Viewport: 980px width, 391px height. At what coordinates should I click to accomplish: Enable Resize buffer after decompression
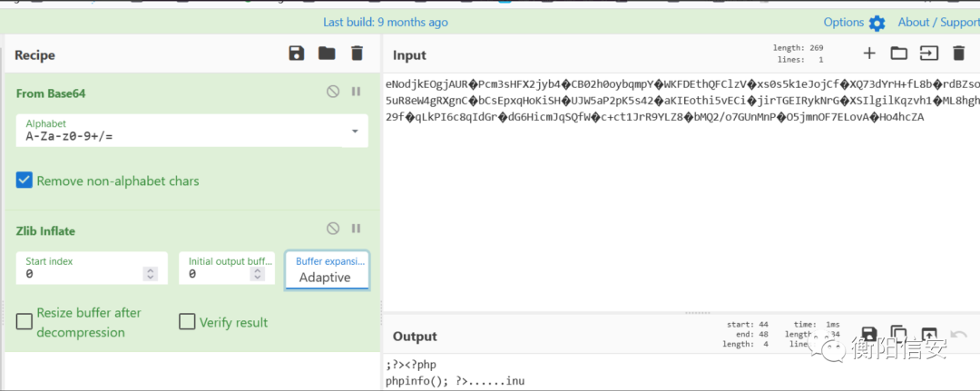(24, 322)
